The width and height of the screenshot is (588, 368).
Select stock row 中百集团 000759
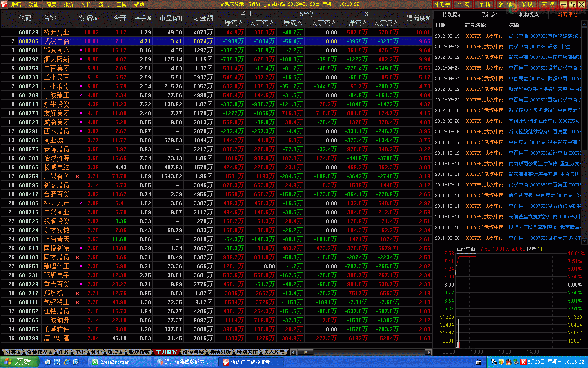click(216, 68)
